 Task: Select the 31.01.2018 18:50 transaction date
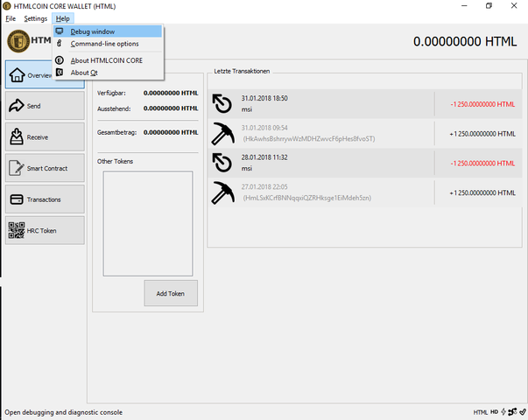[x=264, y=98]
